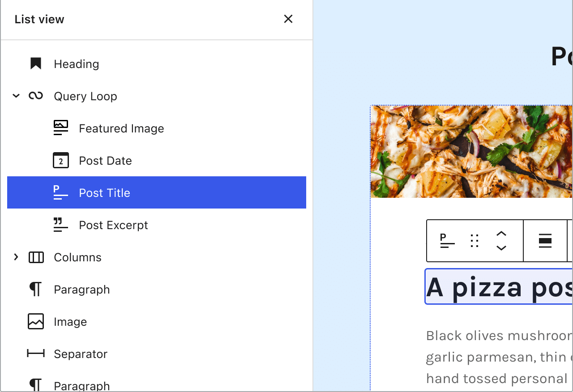The height and width of the screenshot is (392, 573).
Task: Click the Query Loop block icon
Action: pos(36,96)
